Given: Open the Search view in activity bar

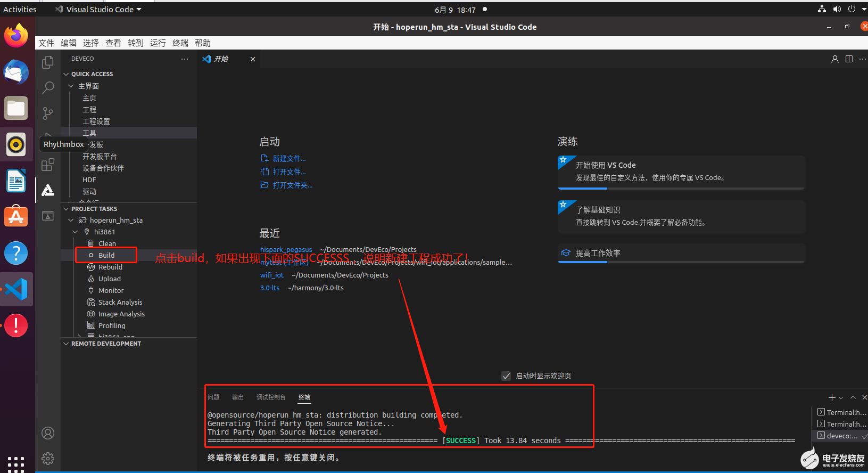Looking at the screenshot, I should point(48,87).
